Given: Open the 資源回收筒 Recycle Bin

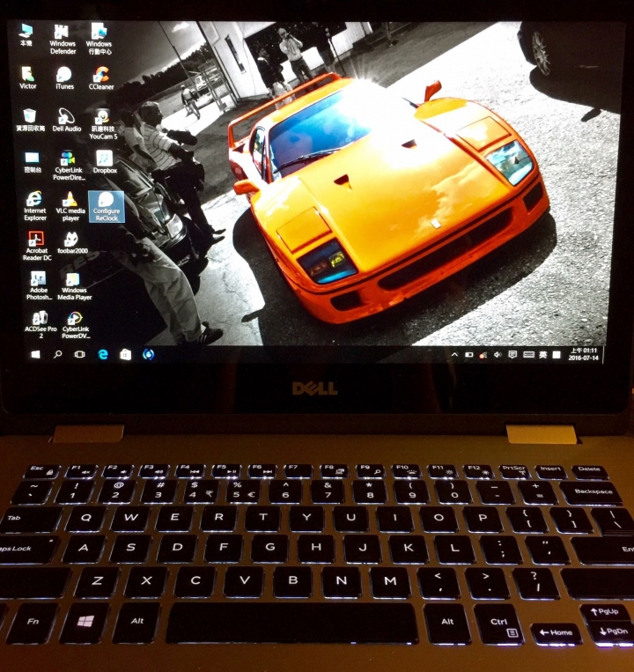Looking at the screenshot, I should coord(30,120).
